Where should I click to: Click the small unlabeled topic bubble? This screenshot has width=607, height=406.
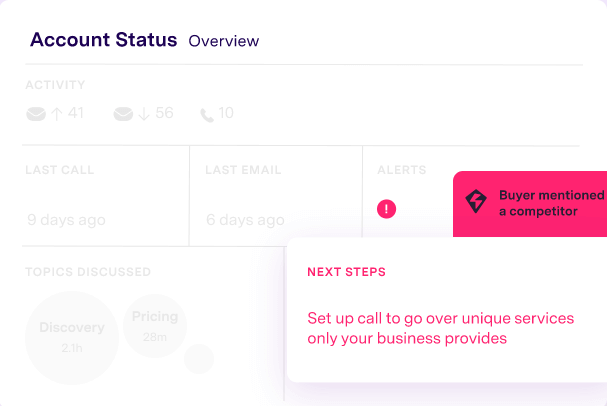[x=199, y=359]
